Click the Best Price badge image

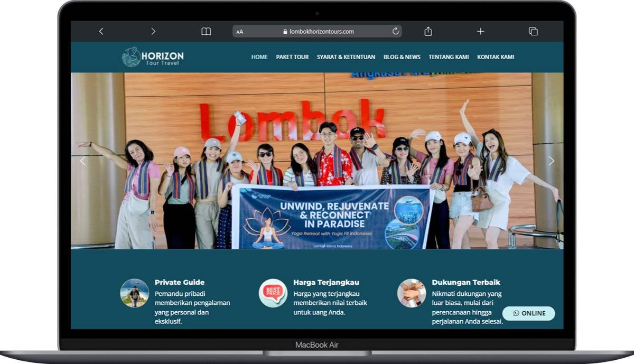(x=273, y=293)
